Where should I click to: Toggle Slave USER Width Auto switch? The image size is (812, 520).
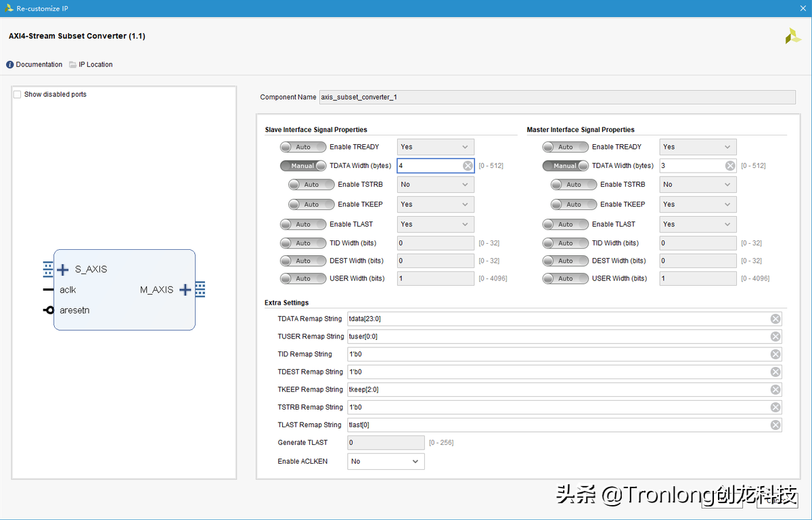(303, 278)
